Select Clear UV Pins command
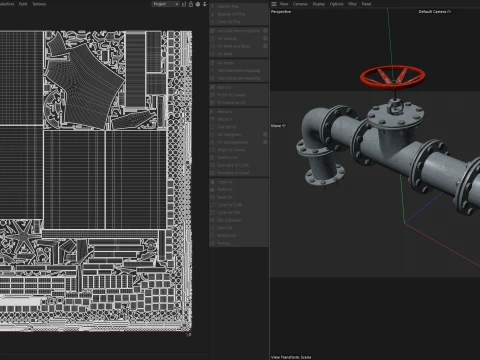 tap(239, 22)
